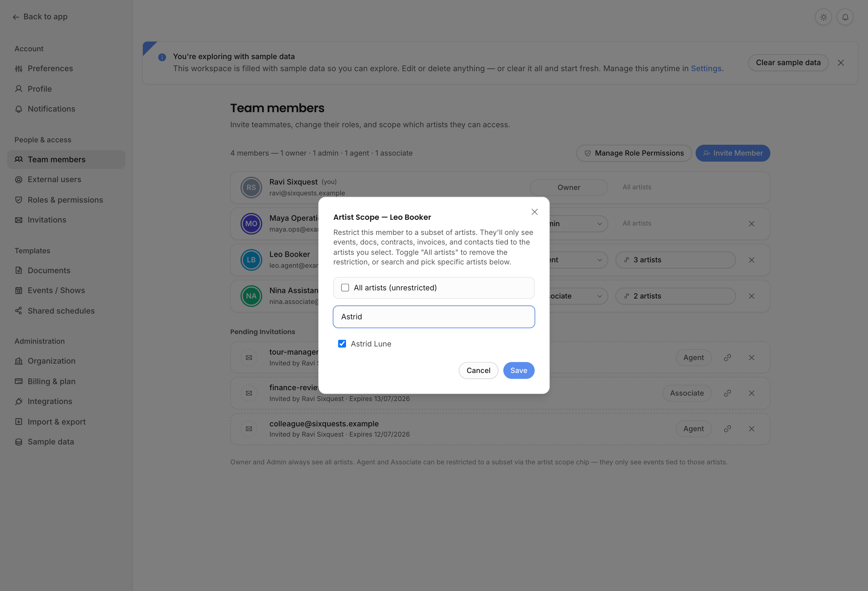Remove Maya from the team
This screenshot has width=868, height=591.
click(751, 224)
